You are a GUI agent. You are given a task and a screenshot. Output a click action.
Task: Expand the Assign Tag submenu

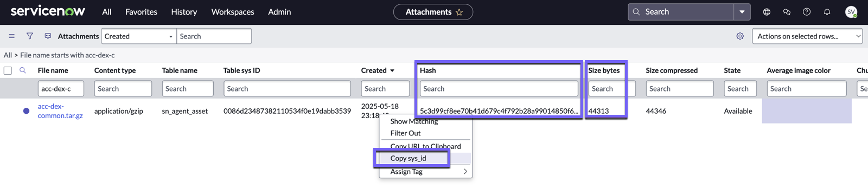426,172
